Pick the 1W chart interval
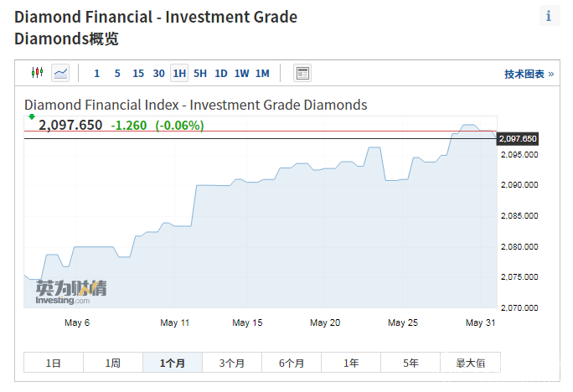 pos(241,74)
